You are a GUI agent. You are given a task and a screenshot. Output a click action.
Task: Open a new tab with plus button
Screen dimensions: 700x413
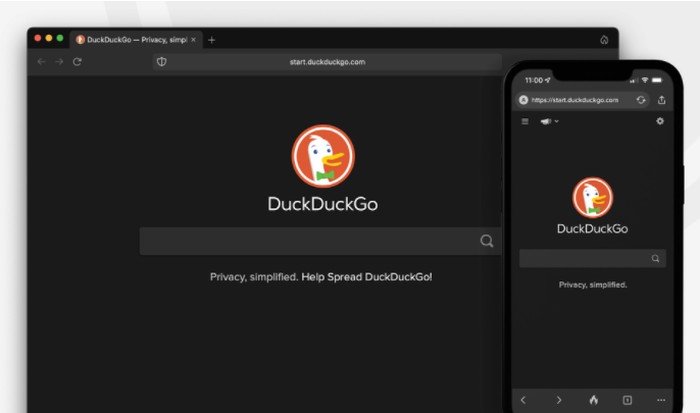tap(212, 40)
